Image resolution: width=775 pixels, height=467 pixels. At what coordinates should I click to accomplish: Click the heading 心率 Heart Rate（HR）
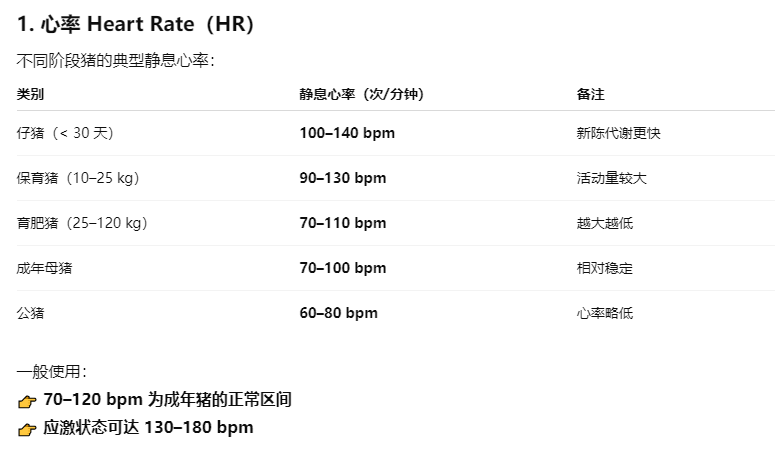coord(136,25)
